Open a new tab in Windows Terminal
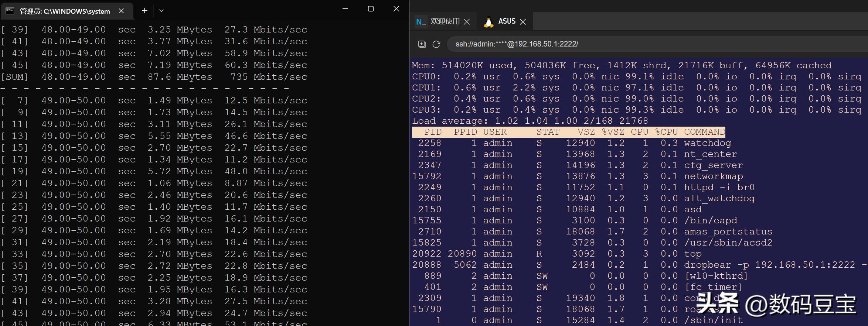The height and width of the screenshot is (326, 868). 144,11
